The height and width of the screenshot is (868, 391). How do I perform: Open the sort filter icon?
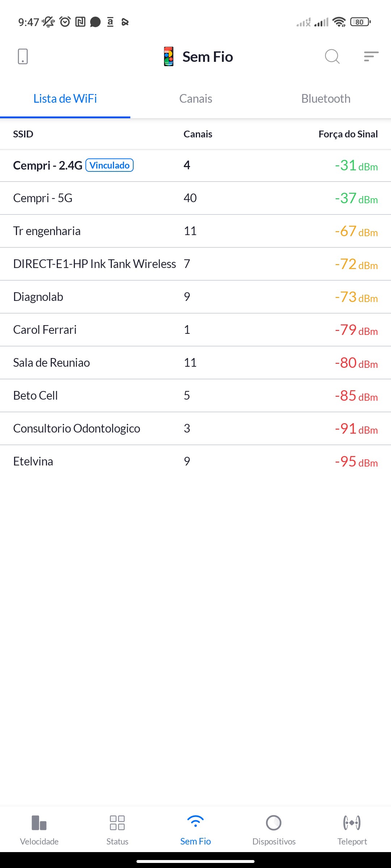tap(371, 56)
